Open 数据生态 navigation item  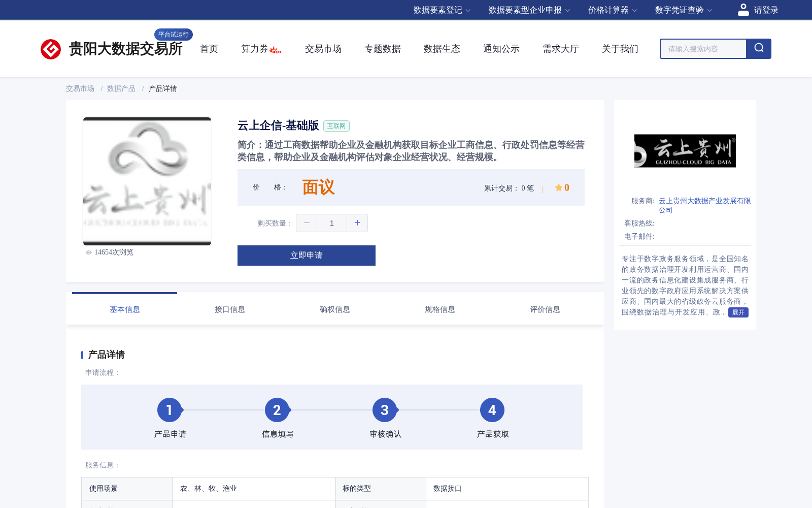pos(442,49)
